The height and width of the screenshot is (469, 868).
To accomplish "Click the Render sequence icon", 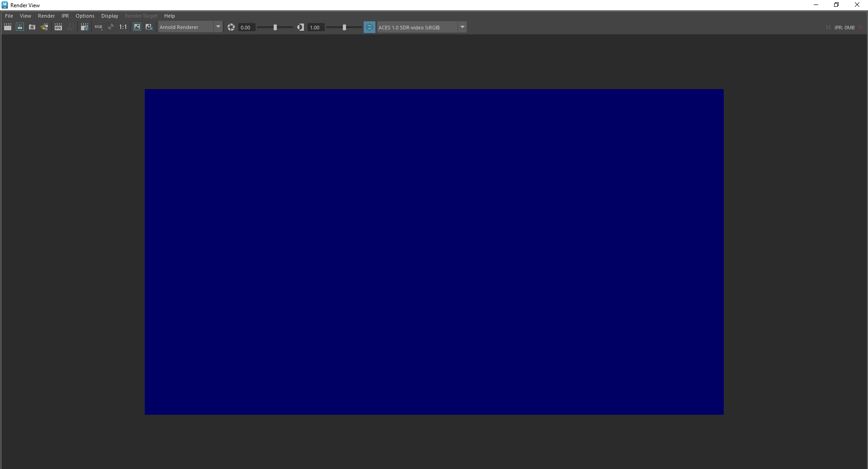I will [x=44, y=27].
